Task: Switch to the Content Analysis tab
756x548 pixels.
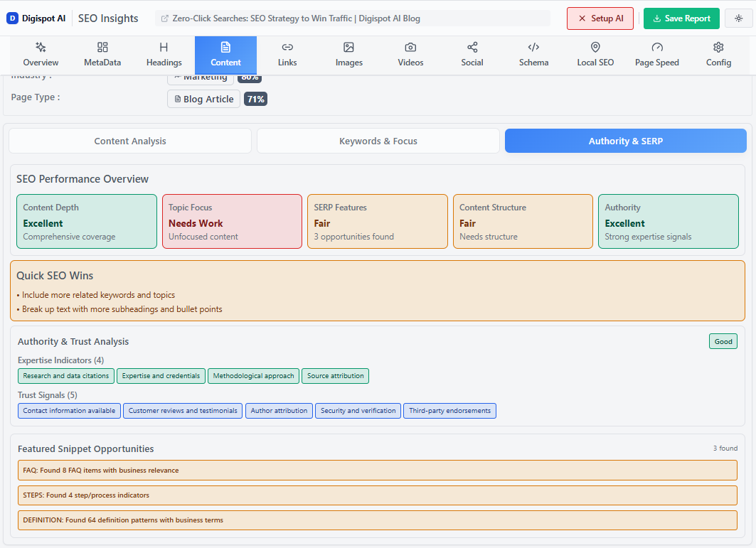Action: click(x=130, y=141)
